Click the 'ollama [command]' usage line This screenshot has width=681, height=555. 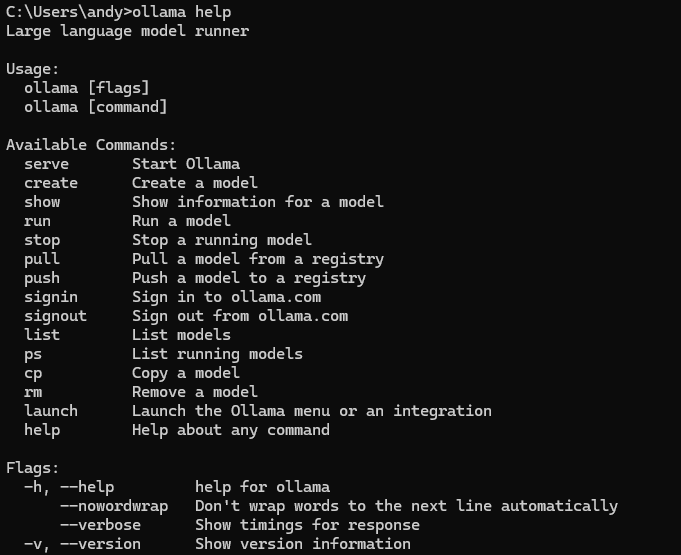tap(96, 107)
